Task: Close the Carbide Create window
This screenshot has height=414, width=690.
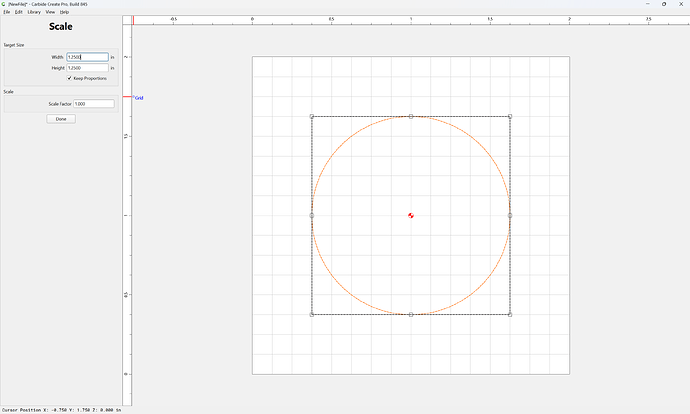Action: point(681,4)
